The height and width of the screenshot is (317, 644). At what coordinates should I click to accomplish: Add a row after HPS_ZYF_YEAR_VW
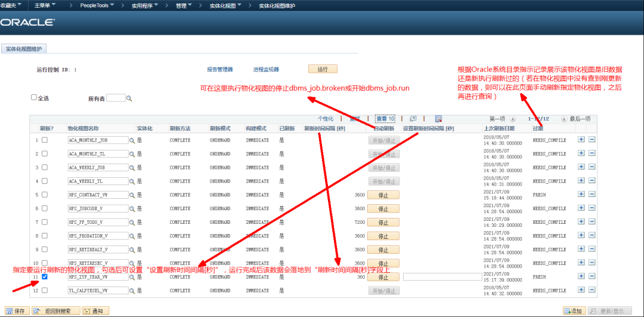click(x=581, y=277)
